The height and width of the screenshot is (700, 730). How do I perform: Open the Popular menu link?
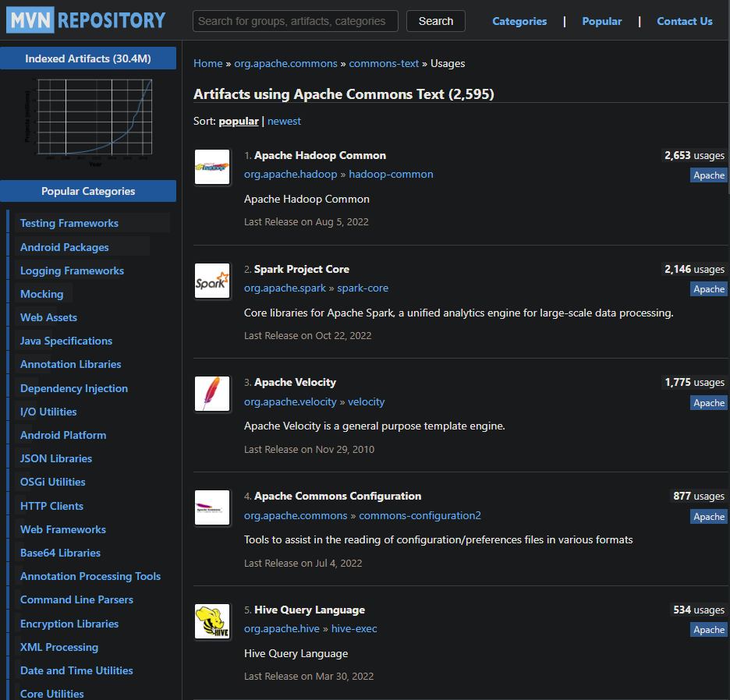click(601, 21)
